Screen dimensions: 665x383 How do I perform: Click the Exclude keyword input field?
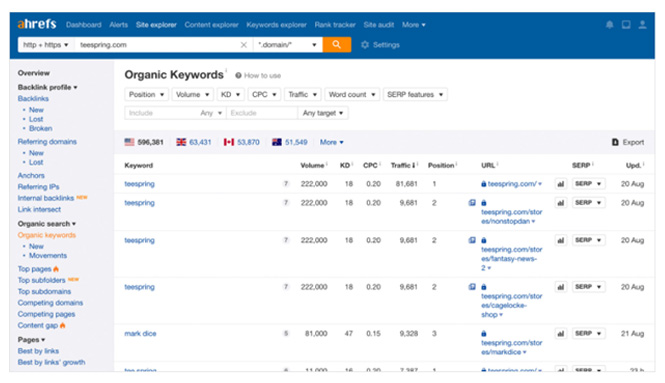click(x=262, y=113)
